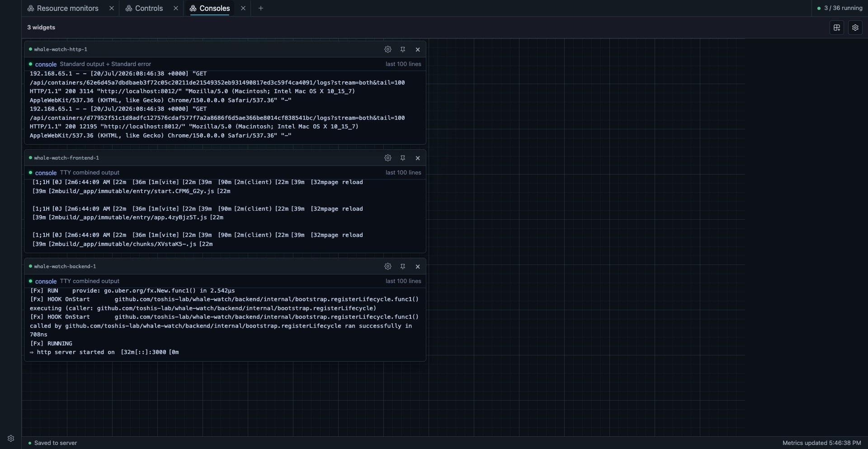
Task: Click 'Standard output + Standard error' text
Action: point(105,64)
